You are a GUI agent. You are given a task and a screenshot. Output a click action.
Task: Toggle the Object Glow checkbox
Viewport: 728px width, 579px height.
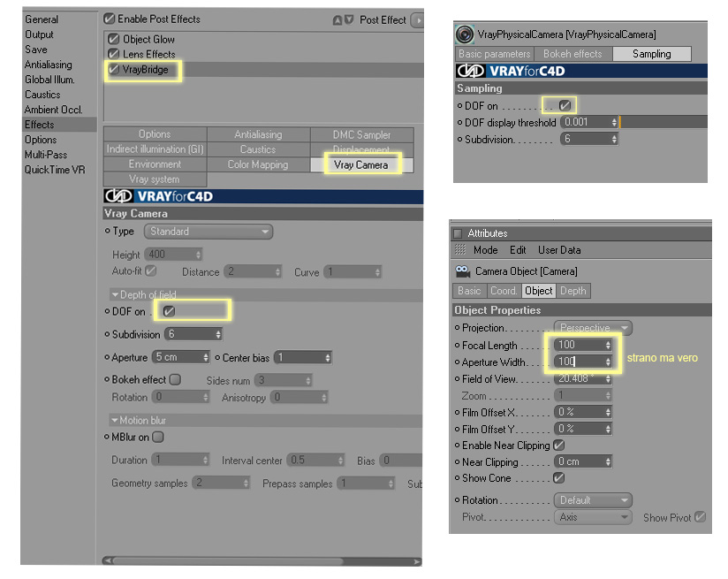113,39
